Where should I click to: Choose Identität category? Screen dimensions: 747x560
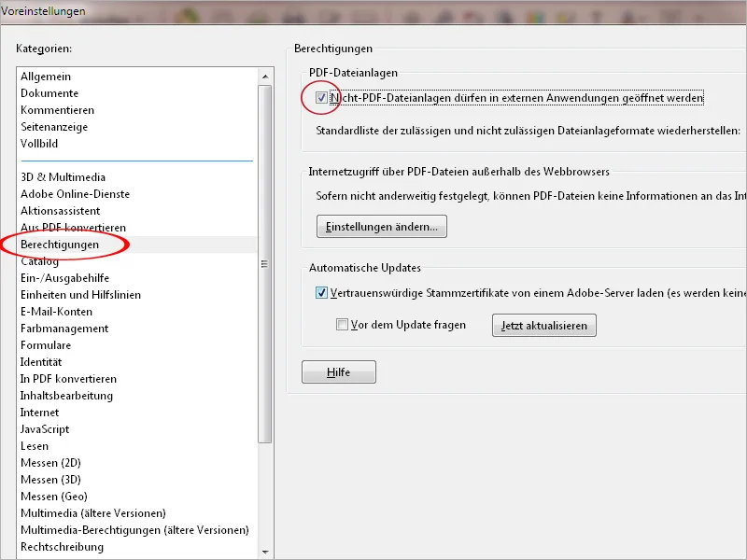point(41,362)
